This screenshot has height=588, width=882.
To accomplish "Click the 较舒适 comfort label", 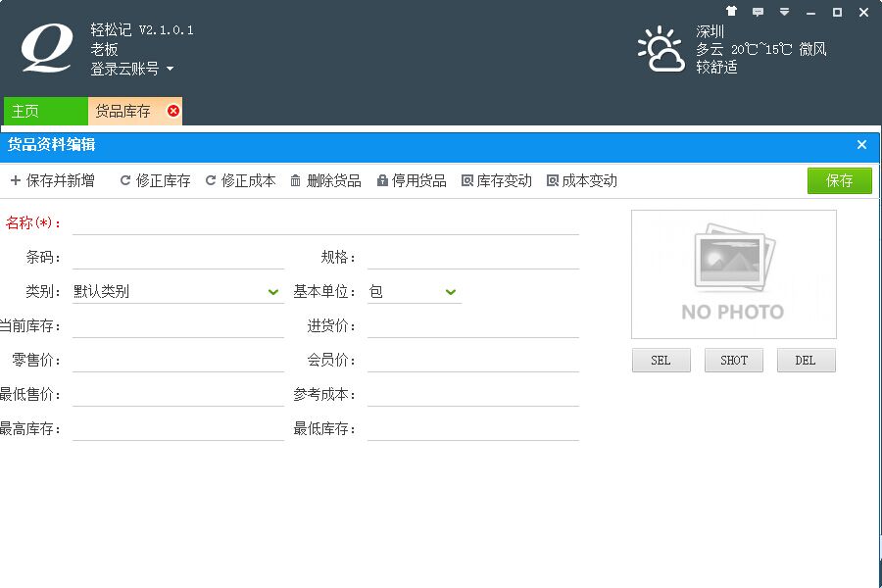I will coord(716,68).
